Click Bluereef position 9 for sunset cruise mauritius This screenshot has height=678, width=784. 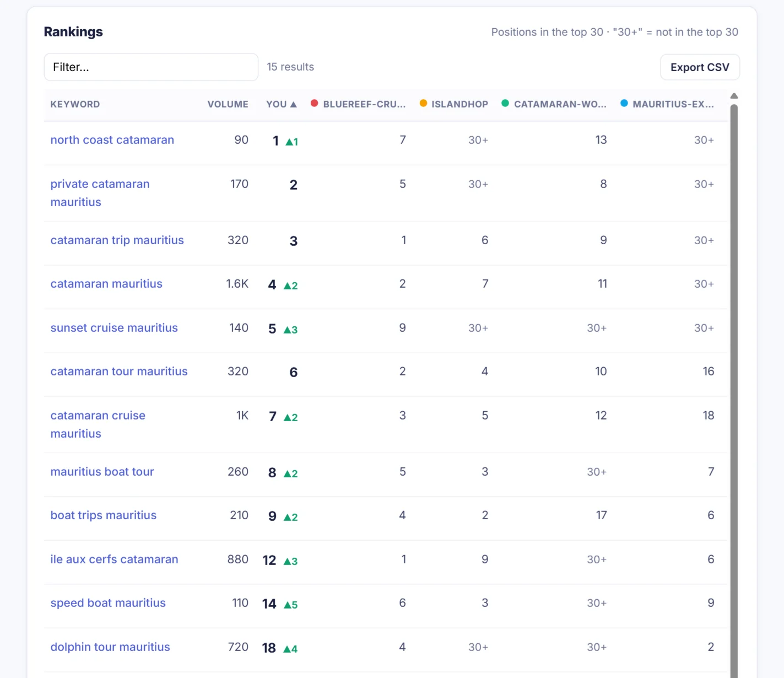click(x=403, y=328)
